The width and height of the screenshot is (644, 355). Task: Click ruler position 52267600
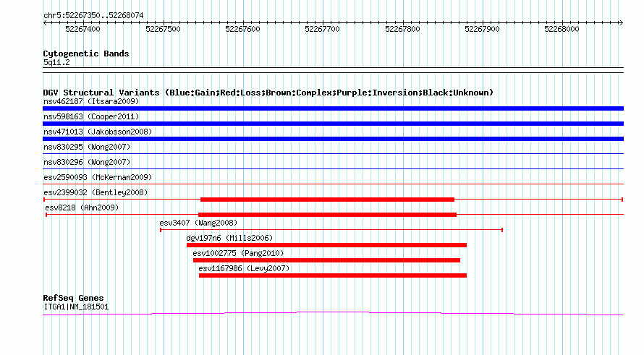[x=242, y=29]
